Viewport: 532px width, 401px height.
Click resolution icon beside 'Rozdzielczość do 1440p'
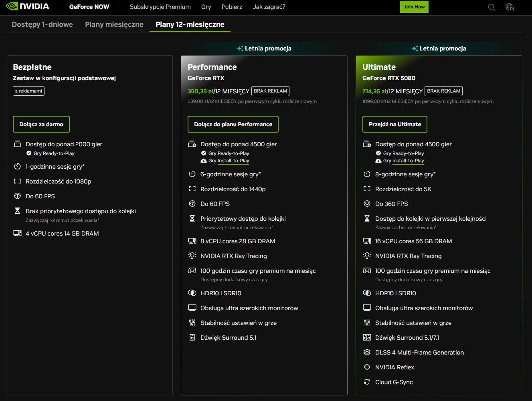[192, 189]
